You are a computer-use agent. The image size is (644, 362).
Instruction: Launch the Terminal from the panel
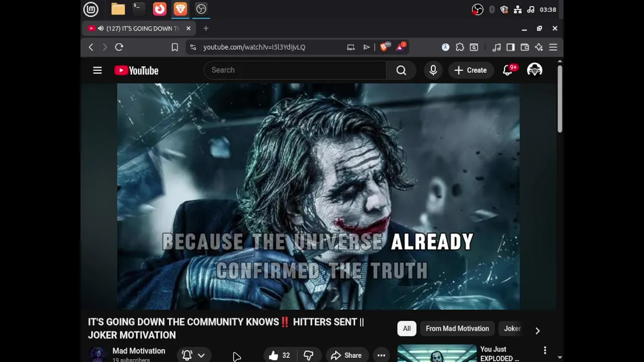click(139, 9)
